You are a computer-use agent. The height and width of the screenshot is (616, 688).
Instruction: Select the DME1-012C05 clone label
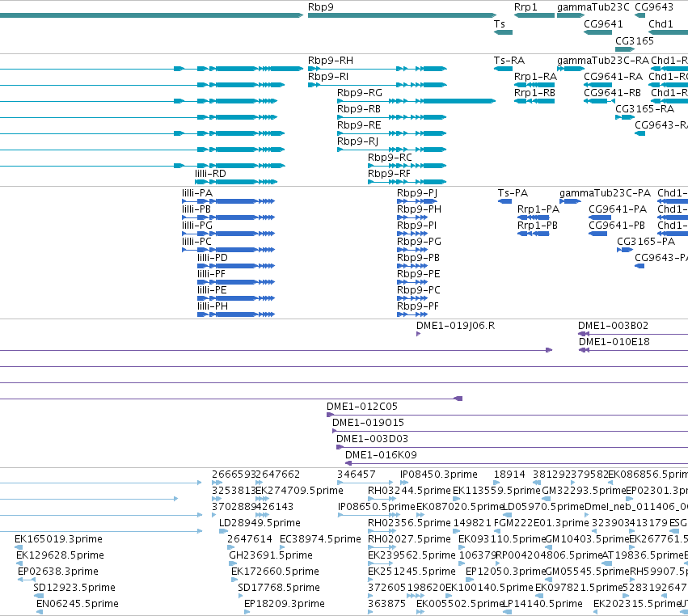point(362,407)
